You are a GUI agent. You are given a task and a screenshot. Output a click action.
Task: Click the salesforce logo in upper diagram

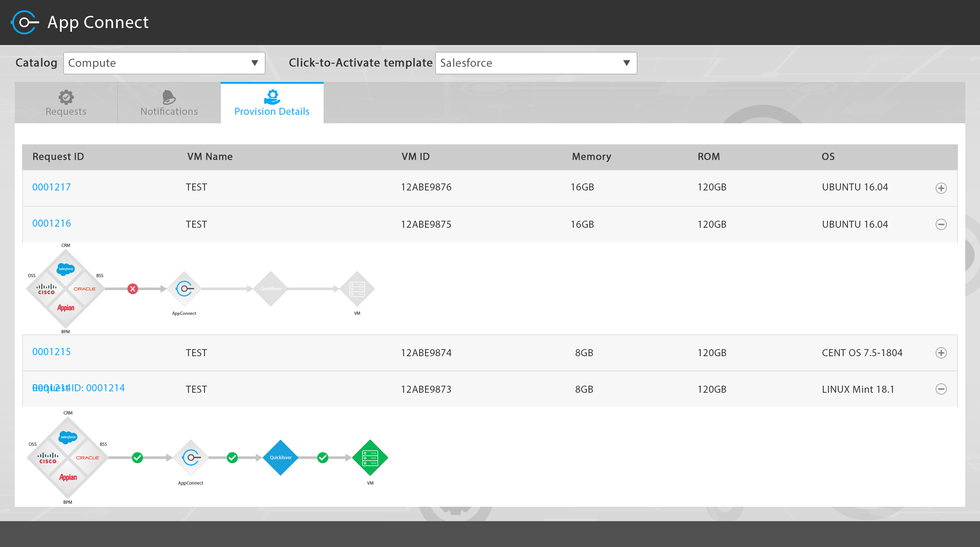tap(65, 269)
